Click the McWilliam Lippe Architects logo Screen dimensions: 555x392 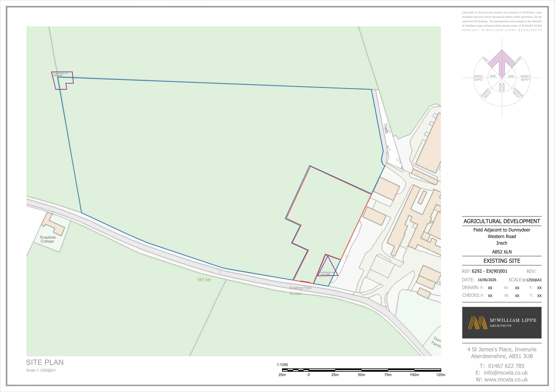tap(502, 323)
